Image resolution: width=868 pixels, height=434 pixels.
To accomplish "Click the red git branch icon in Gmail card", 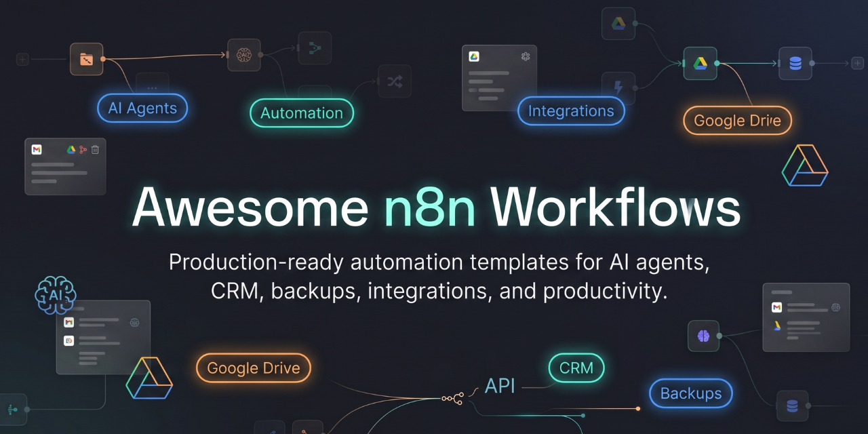I will (83, 149).
